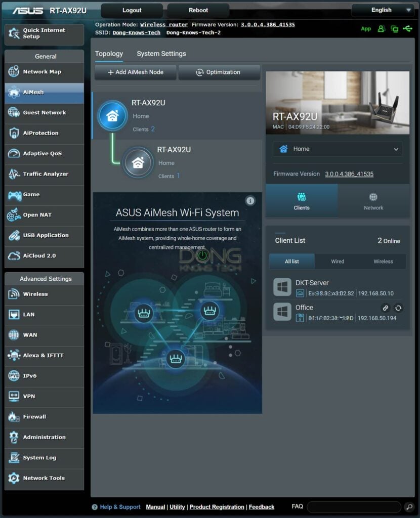This screenshot has width=420, height=518.
Task: Open the System Log icon
Action: [14, 457]
